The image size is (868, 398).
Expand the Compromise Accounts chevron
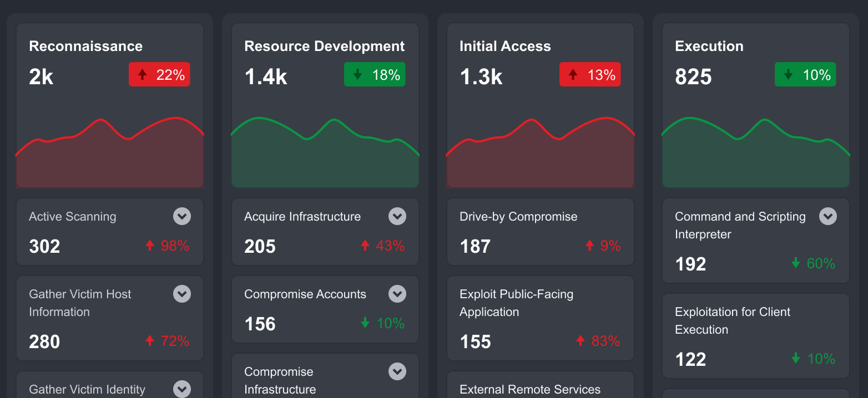pos(397,294)
